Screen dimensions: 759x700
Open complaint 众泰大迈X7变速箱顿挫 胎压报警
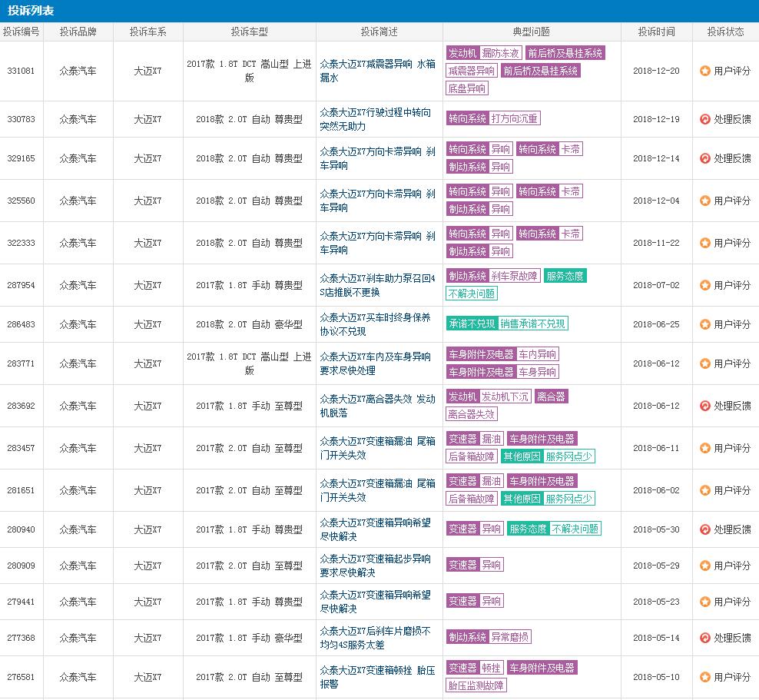377,677
